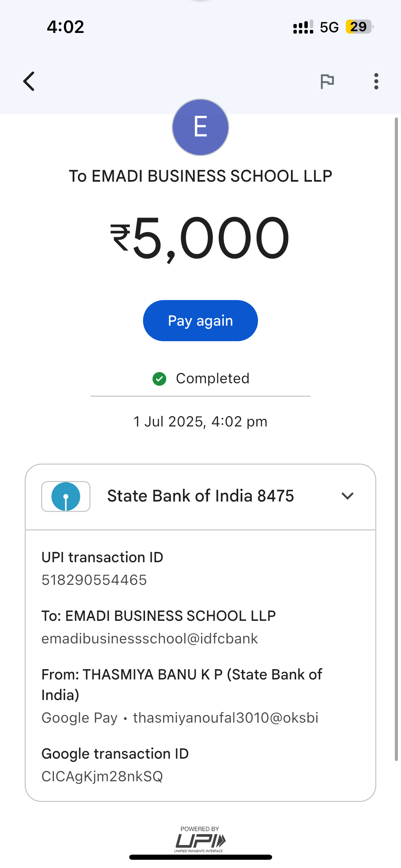The width and height of the screenshot is (401, 868).
Task: Tap the emadibusinessschool@idfcbank UPI address
Action: pyautogui.click(x=149, y=639)
